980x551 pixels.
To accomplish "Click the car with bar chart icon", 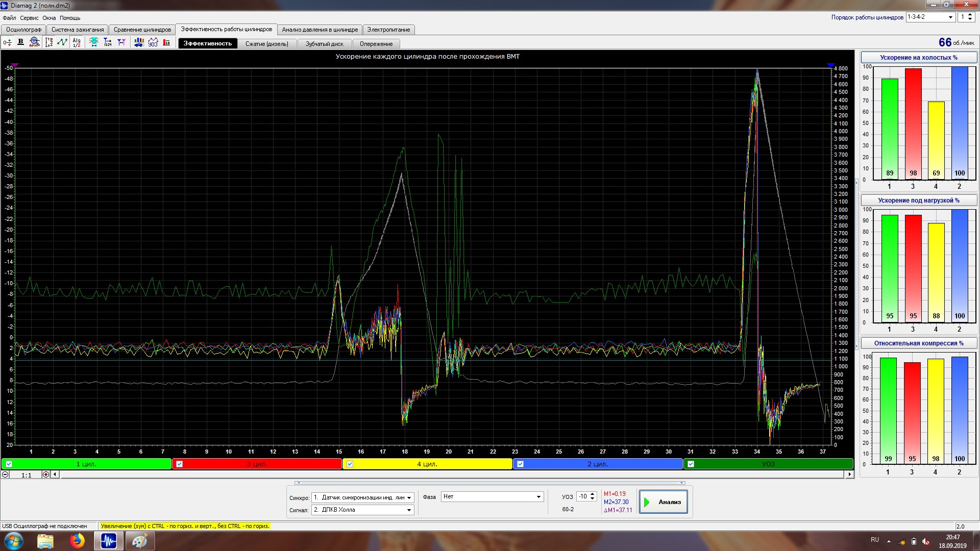I will click(x=139, y=42).
